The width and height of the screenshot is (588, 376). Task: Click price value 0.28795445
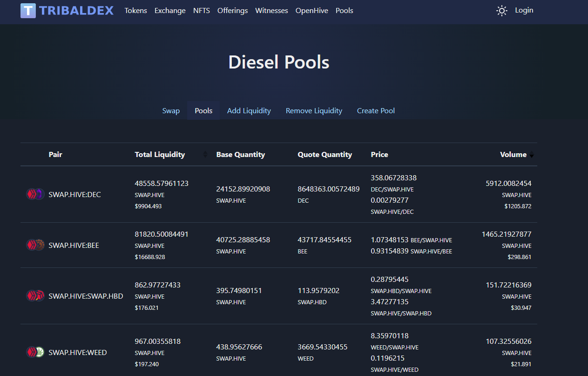point(390,280)
